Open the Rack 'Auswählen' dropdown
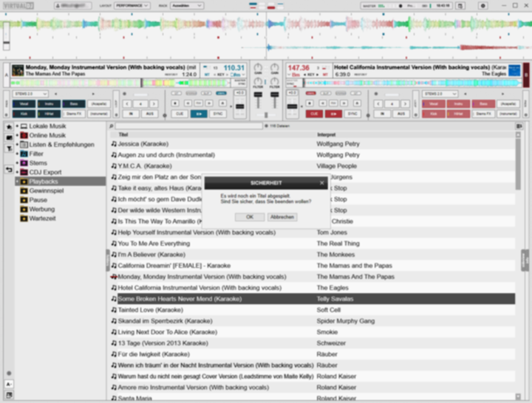The width and height of the screenshot is (532, 403). coord(187,5)
